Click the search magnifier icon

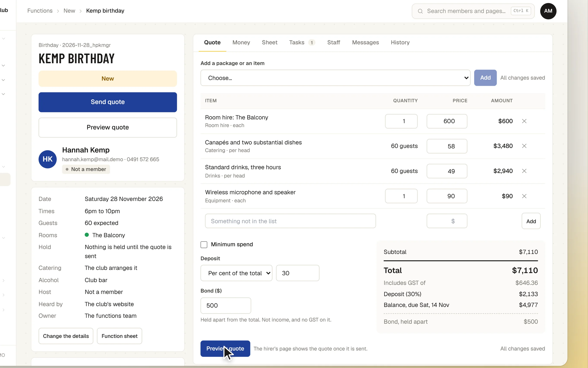pos(420,11)
